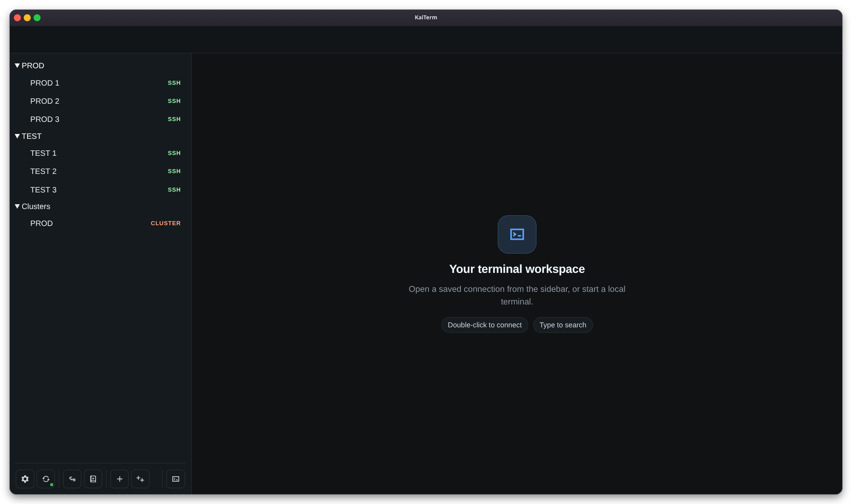Open the chain-link tunnels icon

point(72,479)
